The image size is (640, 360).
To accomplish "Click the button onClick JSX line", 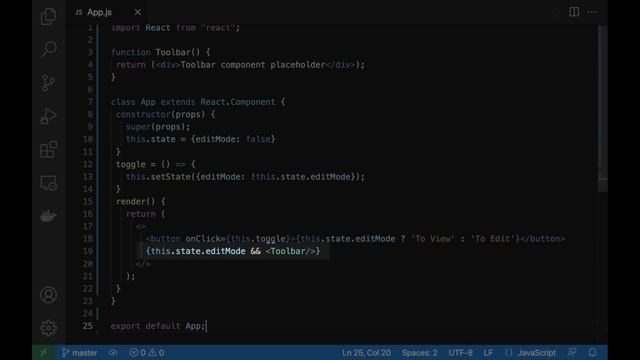I will point(355,239).
